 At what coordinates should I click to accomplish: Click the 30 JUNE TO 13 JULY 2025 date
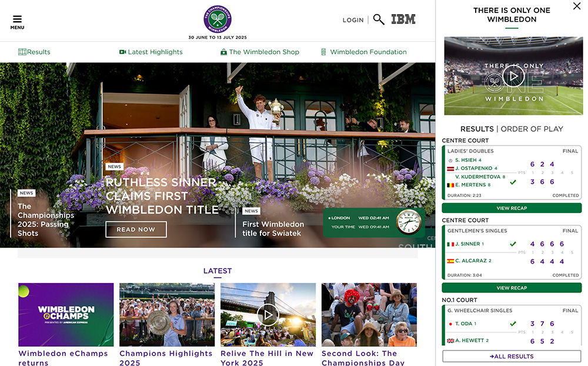218,38
